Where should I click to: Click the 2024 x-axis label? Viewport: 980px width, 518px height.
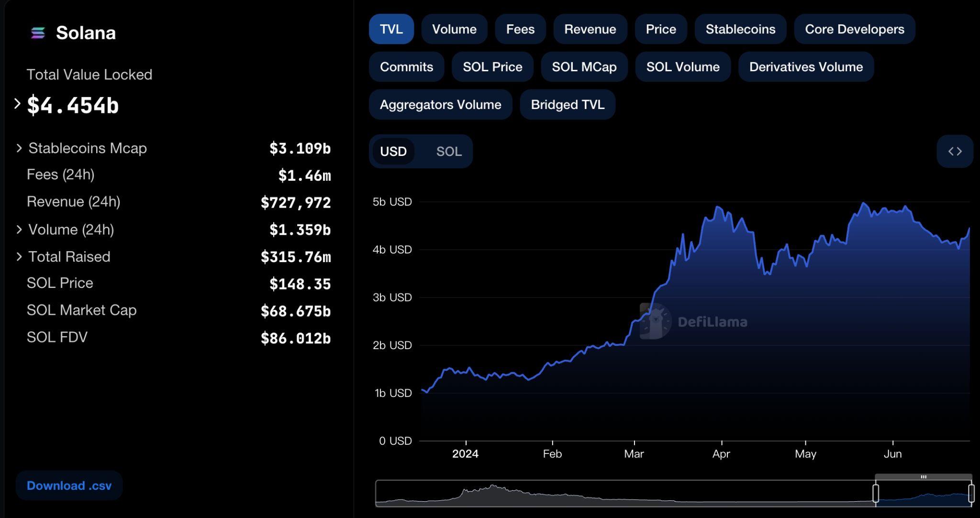pos(465,453)
